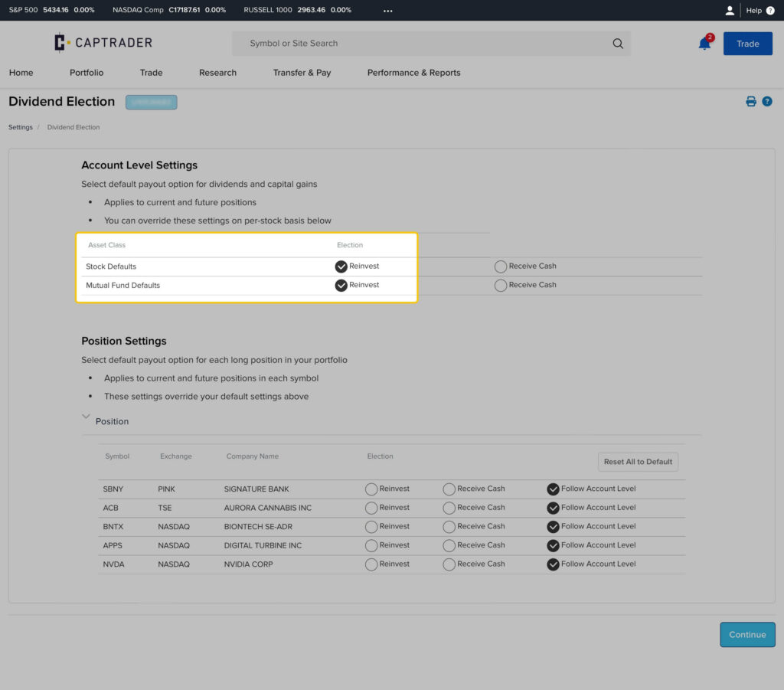Open the Trade menu in navigation
This screenshot has height=690, width=784.
pos(151,73)
